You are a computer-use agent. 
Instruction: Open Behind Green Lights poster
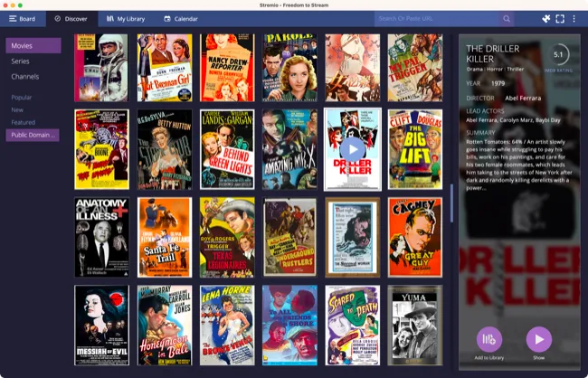227,149
